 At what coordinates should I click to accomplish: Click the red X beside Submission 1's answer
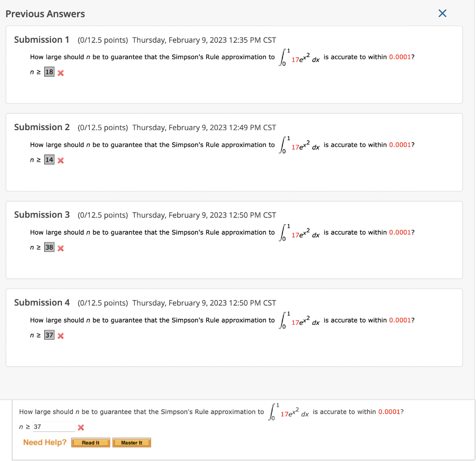(x=59, y=72)
